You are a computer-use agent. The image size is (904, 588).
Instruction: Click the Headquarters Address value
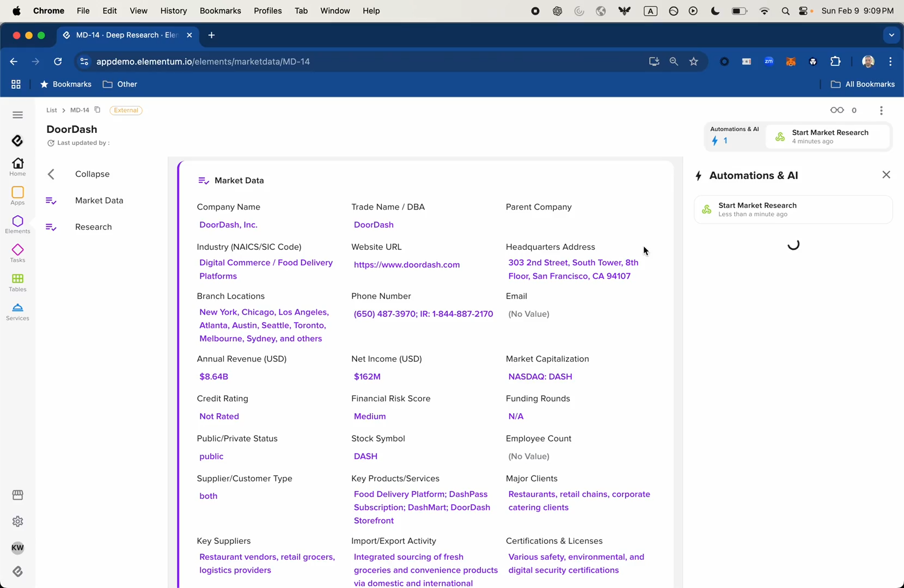pos(573,269)
